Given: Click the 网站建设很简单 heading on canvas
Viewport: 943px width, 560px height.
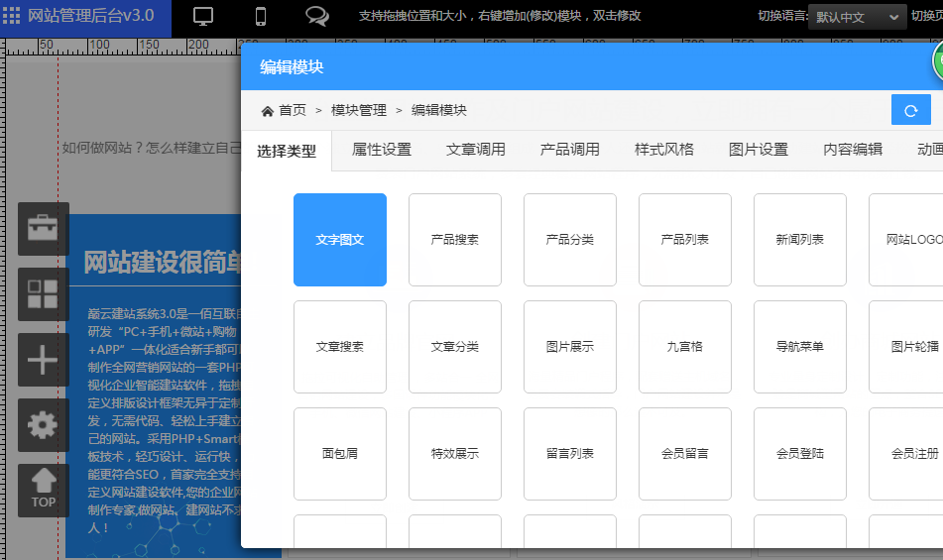Looking at the screenshot, I should point(162,263).
